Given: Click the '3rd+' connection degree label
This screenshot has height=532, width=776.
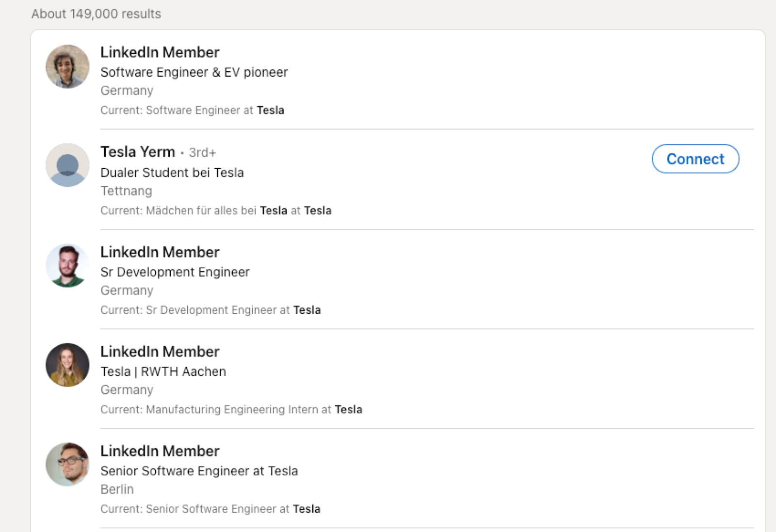Looking at the screenshot, I should (202, 153).
